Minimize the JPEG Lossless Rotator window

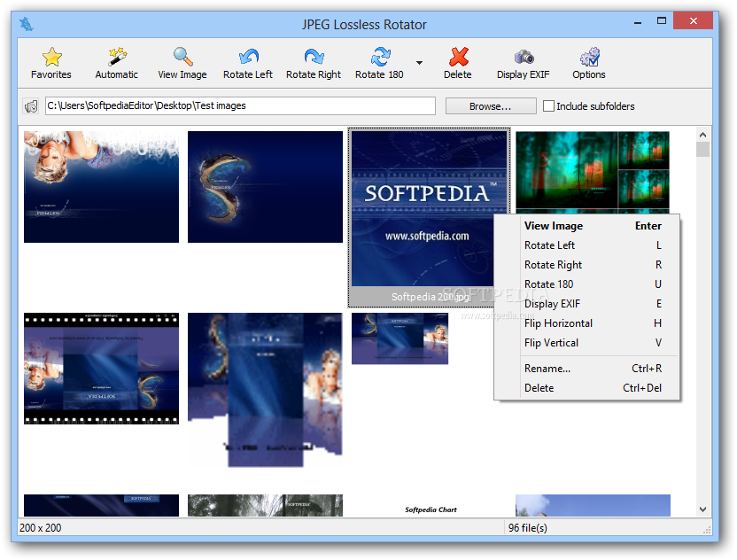(638, 21)
